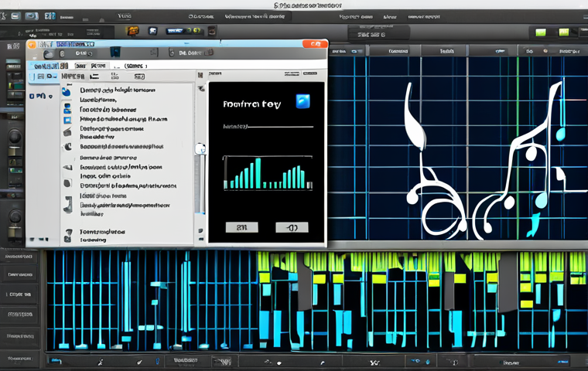
Task: Click the dark red icon right of the blue meter
Action: point(212,31)
